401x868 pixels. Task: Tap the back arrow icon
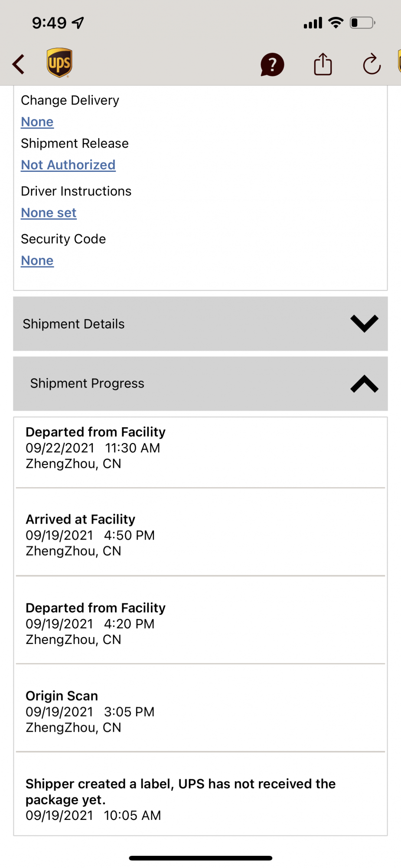19,65
